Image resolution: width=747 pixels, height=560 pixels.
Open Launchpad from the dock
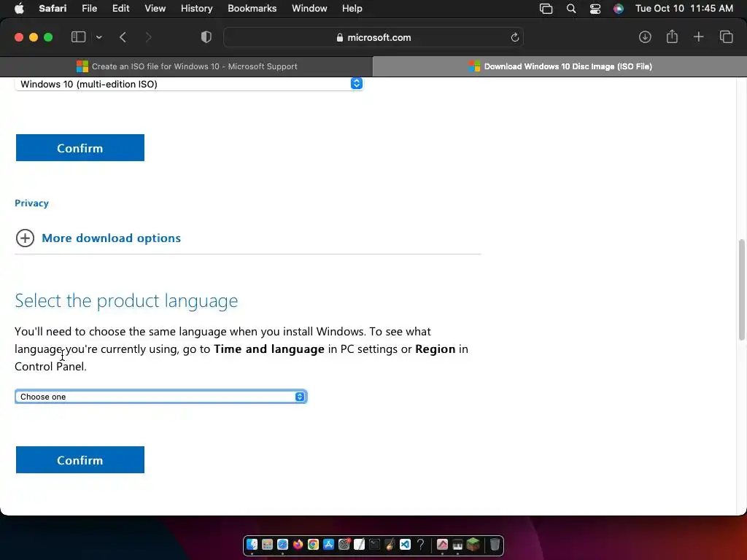point(267,544)
